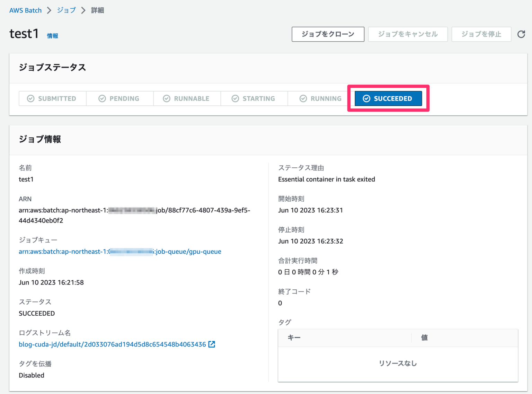The image size is (532, 394).
Task: Open log stream in new tab via external link icon
Action: 212,344
